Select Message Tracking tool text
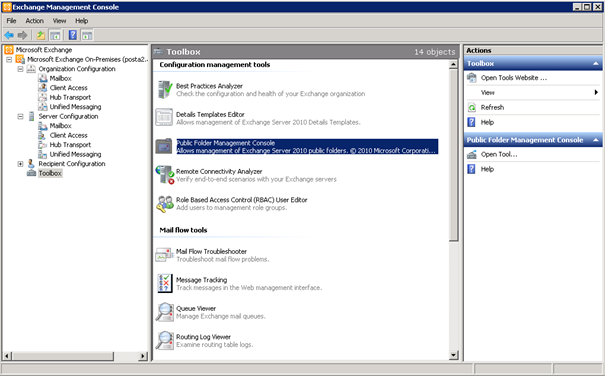 (x=201, y=280)
